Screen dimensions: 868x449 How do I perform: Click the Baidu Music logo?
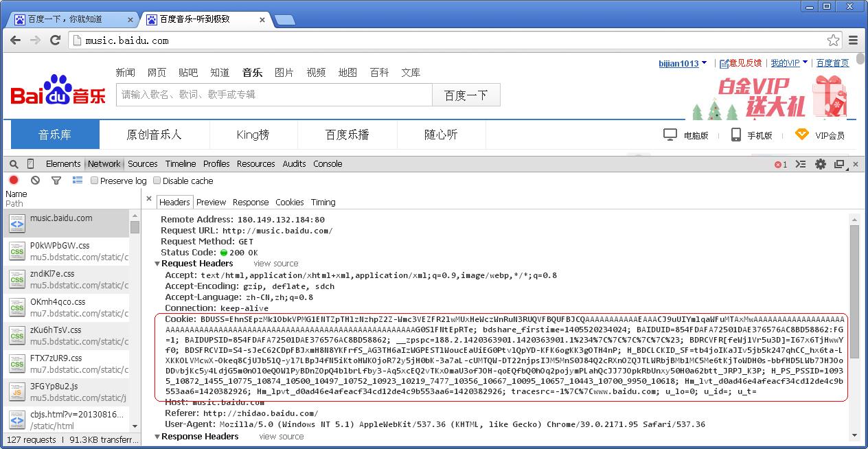click(58, 90)
